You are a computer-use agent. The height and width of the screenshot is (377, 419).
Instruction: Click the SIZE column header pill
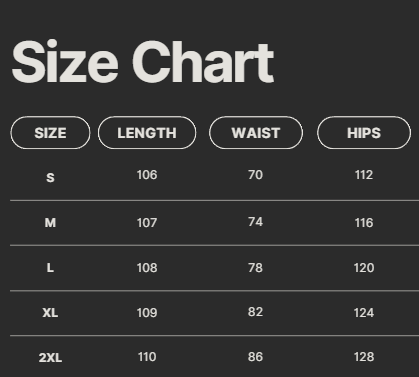click(50, 133)
